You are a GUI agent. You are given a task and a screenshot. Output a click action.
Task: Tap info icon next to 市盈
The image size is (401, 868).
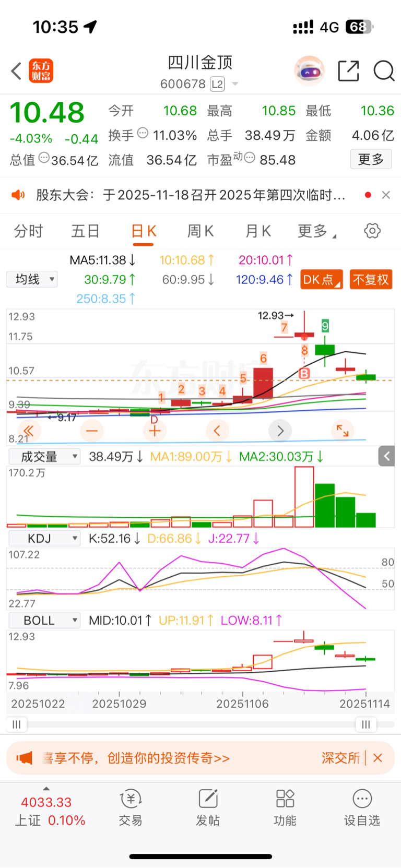tap(250, 158)
